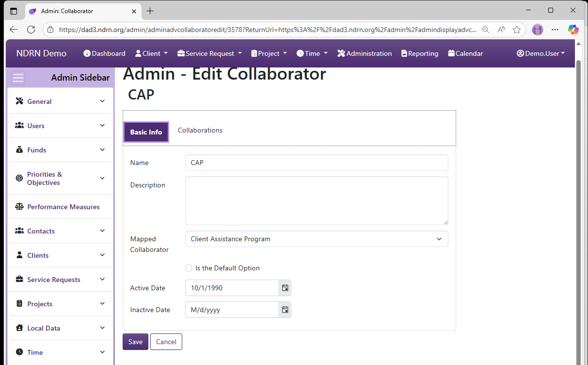Click the Service Requests briefcase icon in sidebar
The height and width of the screenshot is (365, 588).
point(19,279)
